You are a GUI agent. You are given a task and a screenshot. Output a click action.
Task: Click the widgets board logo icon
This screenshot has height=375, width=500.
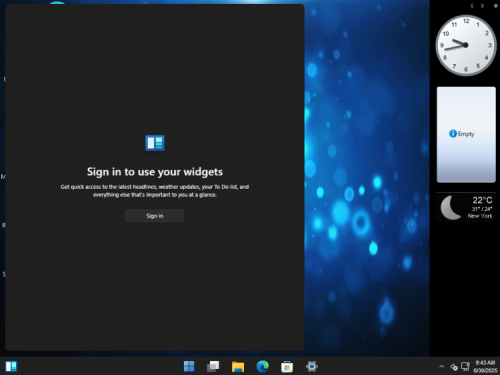(155, 143)
